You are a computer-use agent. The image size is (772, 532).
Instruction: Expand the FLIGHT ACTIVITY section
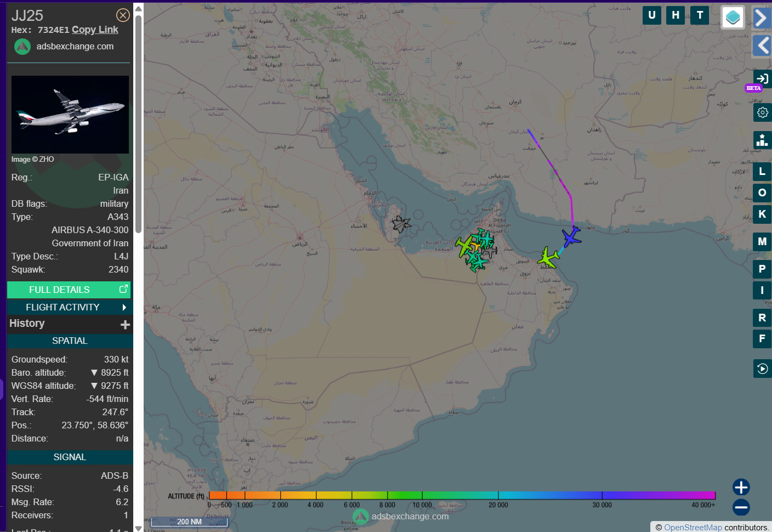tap(69, 307)
